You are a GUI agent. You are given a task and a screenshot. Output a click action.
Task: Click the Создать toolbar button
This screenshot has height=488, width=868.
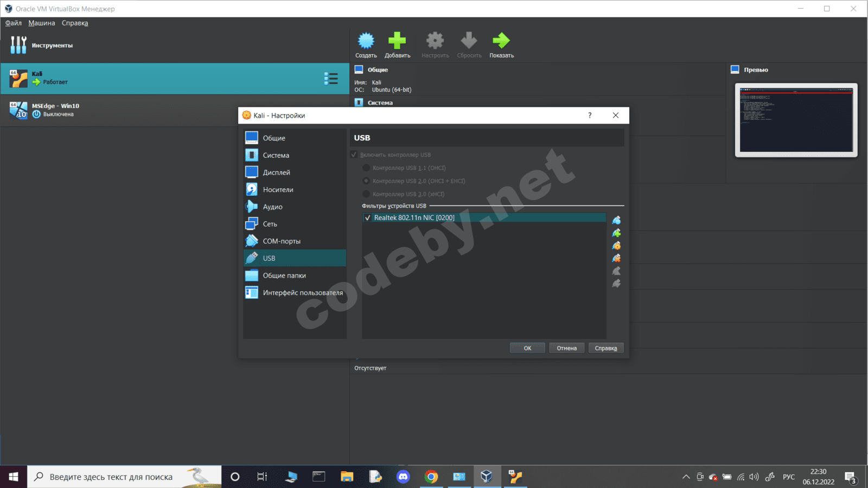[x=366, y=45]
